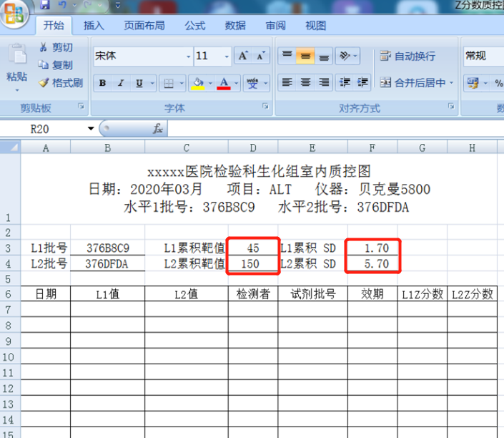Click the Cut (剪切) icon
The height and width of the screenshot is (438, 504).
(x=44, y=47)
